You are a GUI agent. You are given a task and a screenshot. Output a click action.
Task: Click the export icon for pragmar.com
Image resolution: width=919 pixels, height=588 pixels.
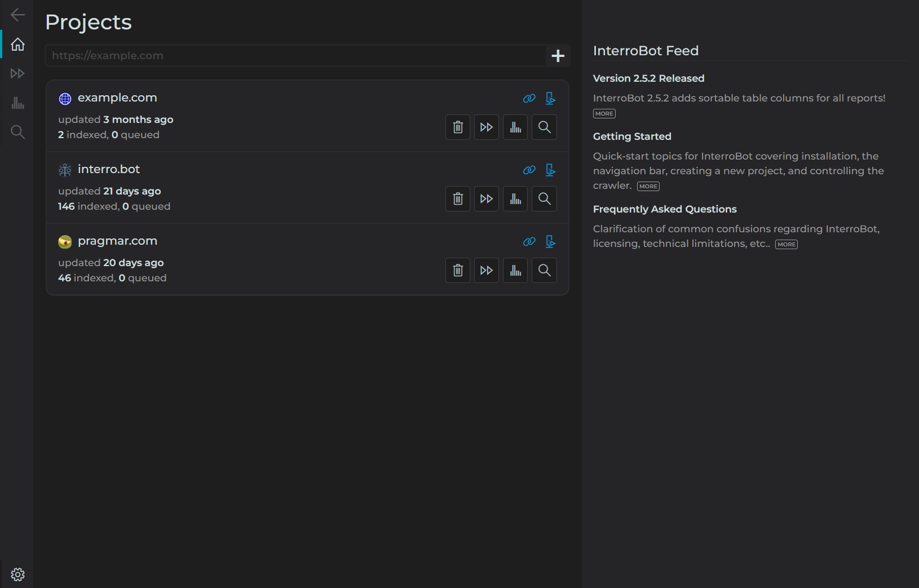pyautogui.click(x=550, y=241)
